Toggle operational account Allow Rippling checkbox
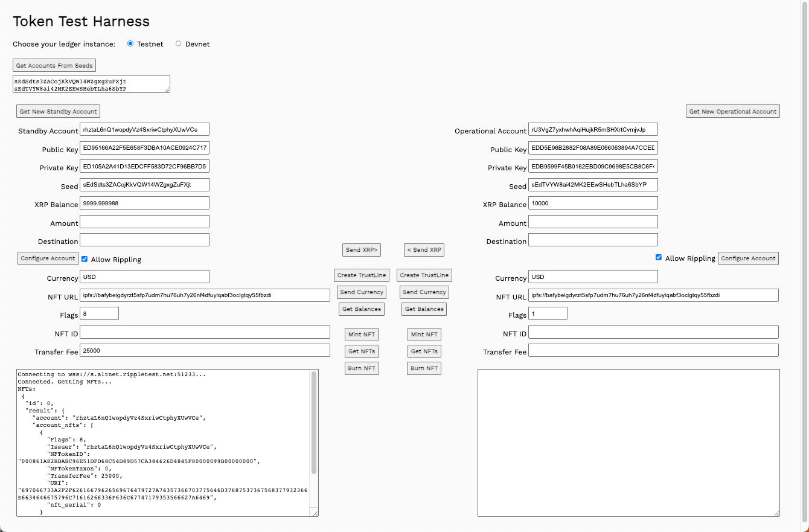This screenshot has width=809, height=532. click(x=659, y=257)
